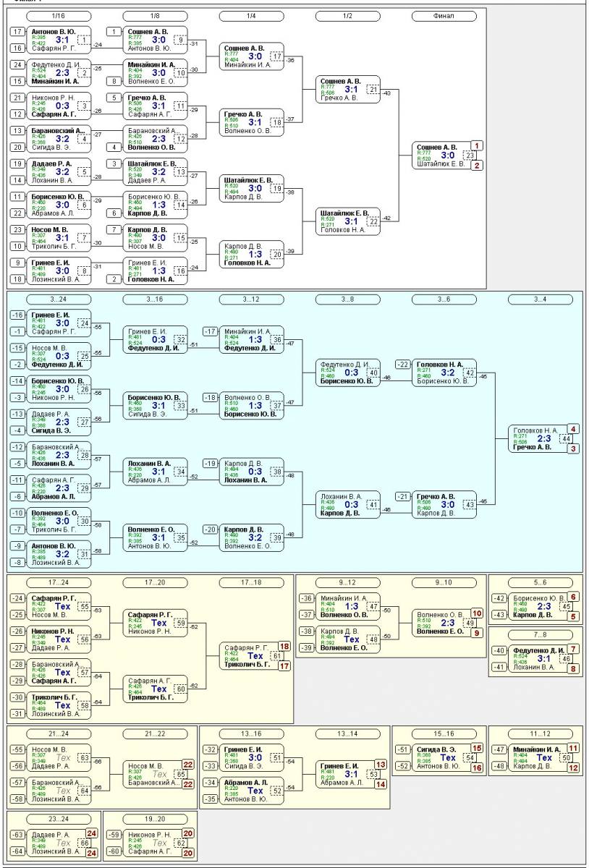Select the "3...24" round header
Screen dimensions: 589x868
[58, 299]
